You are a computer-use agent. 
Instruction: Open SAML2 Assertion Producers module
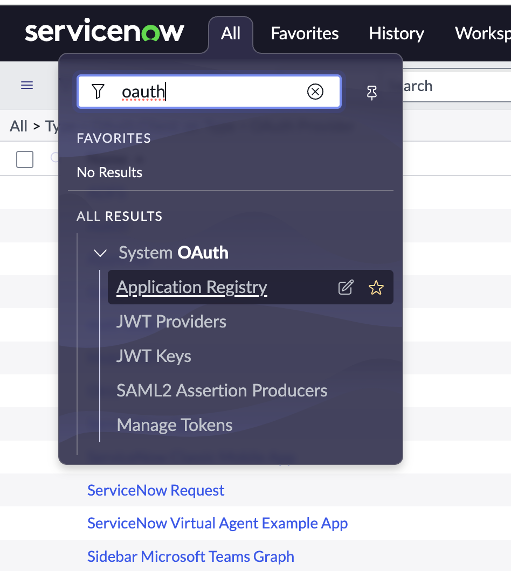coord(222,390)
